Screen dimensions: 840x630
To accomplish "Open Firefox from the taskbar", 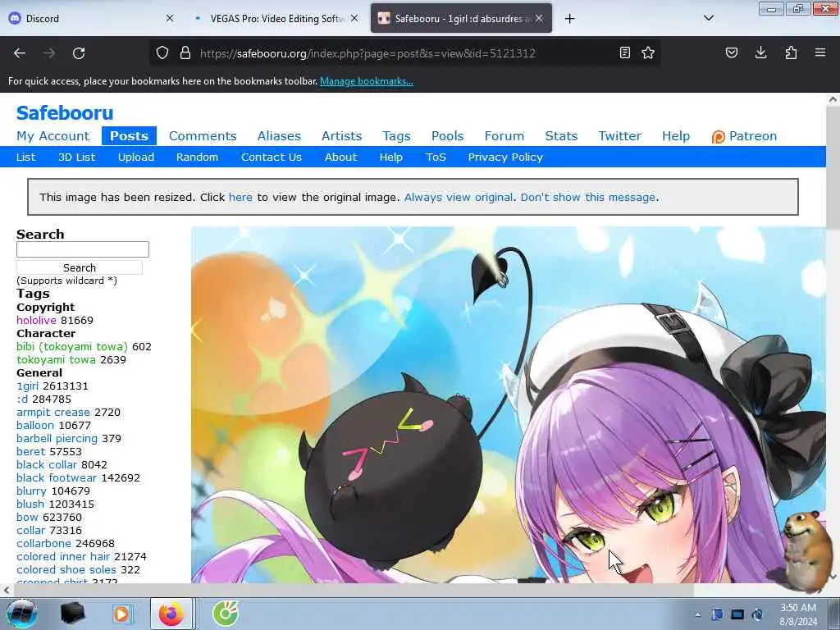I will 171,614.
